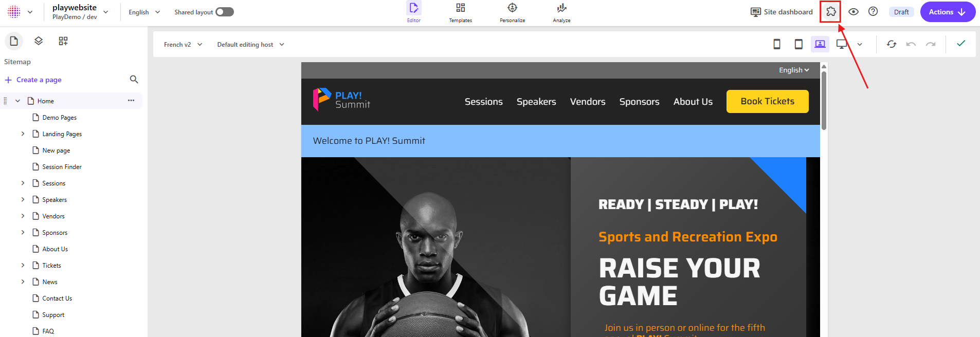Click the page canvas vertical scrollbar
The image size is (980, 337).
pyautogui.click(x=824, y=100)
